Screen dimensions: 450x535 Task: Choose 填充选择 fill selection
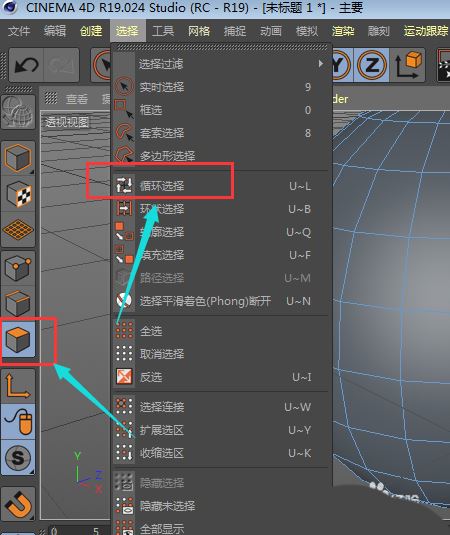(221, 255)
